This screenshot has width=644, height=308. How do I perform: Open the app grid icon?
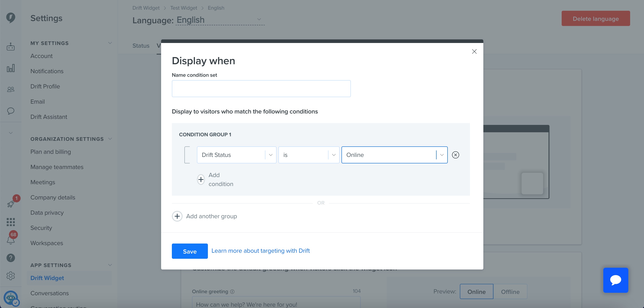[x=11, y=222]
